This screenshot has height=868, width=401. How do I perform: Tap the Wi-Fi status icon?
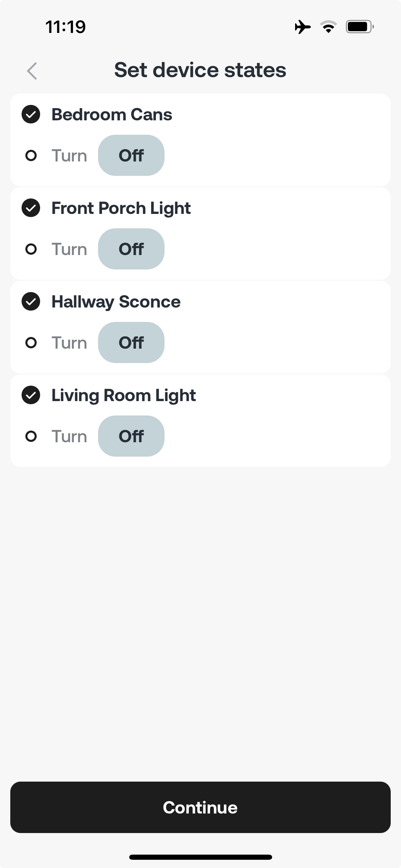coord(328,27)
